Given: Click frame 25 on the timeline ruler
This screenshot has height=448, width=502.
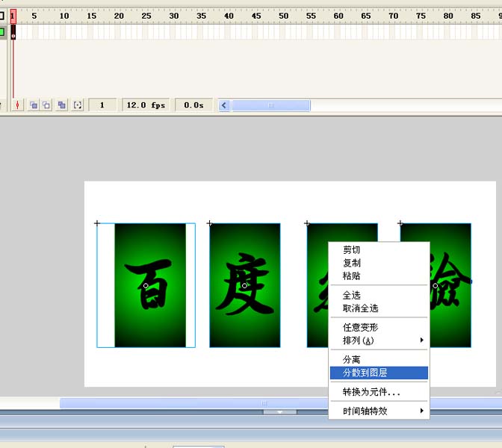Looking at the screenshot, I should [146, 16].
